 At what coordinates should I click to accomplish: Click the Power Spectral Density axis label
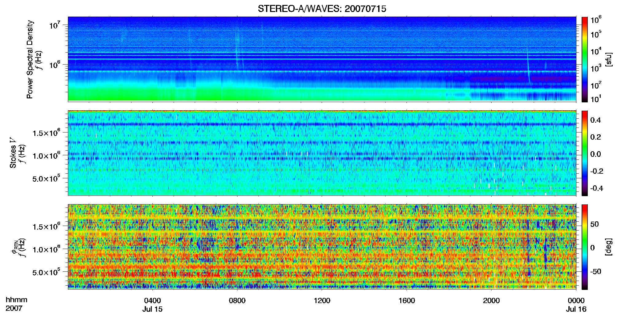point(29,59)
